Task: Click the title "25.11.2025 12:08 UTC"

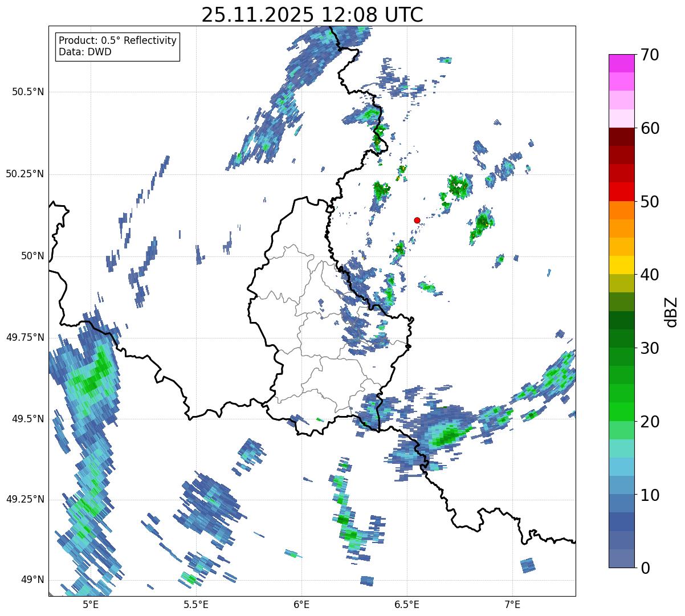Action: 312,15
